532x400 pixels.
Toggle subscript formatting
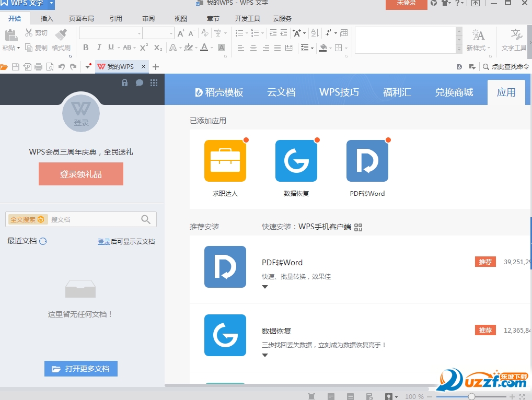click(158, 48)
